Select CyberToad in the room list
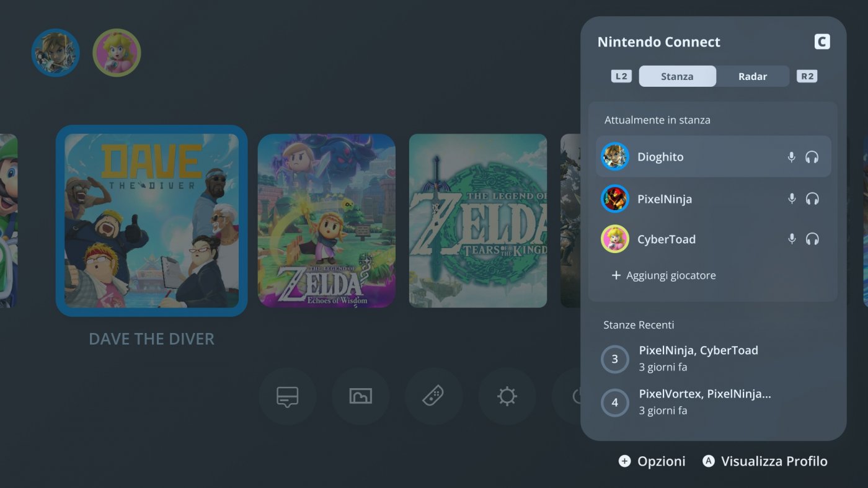868x488 pixels. pyautogui.click(x=713, y=239)
